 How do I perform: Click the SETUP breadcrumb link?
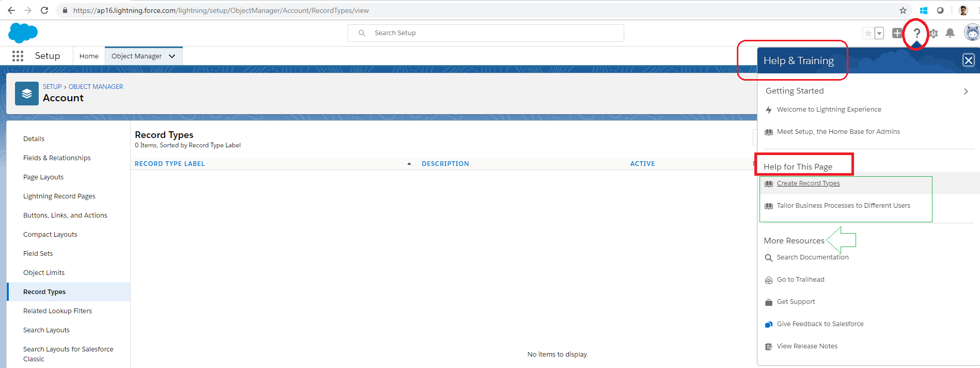click(52, 87)
